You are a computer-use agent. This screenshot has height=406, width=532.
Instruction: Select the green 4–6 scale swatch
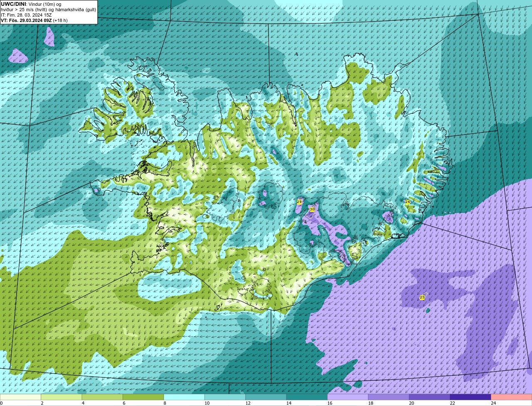[x=102, y=397]
